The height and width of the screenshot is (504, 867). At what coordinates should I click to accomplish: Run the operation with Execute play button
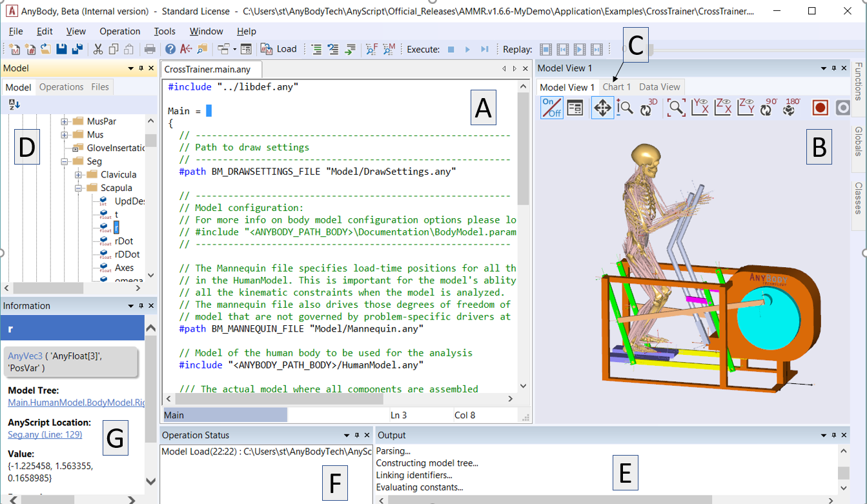(467, 49)
